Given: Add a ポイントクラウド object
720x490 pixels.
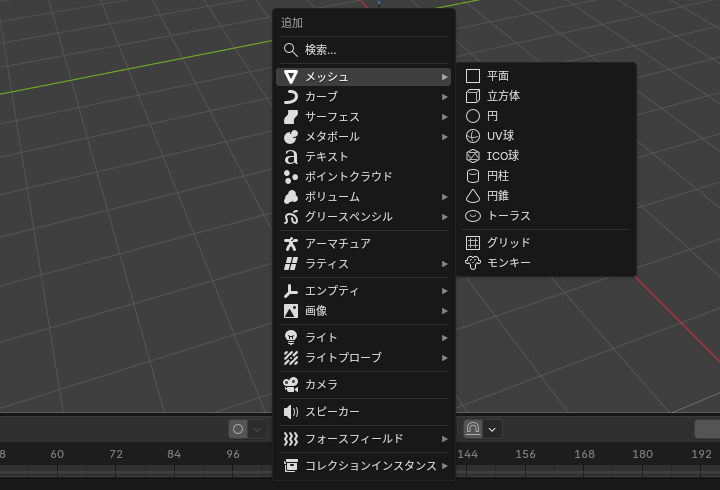Looking at the screenshot, I should click(x=363, y=177).
